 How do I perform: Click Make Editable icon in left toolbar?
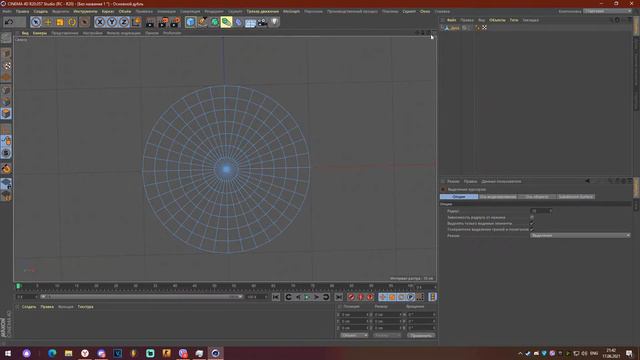pyautogui.click(x=6, y=38)
